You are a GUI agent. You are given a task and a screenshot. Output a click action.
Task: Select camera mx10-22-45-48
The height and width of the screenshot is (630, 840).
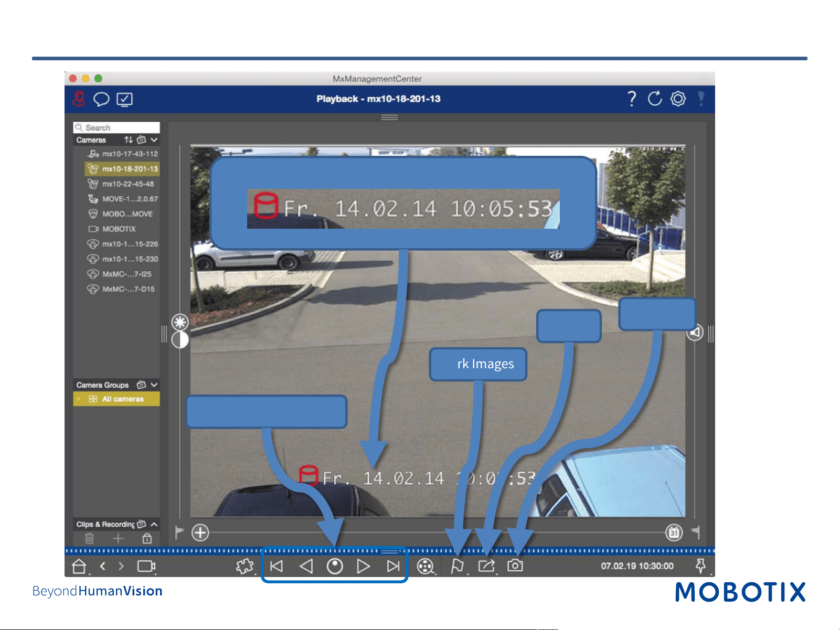[122, 184]
